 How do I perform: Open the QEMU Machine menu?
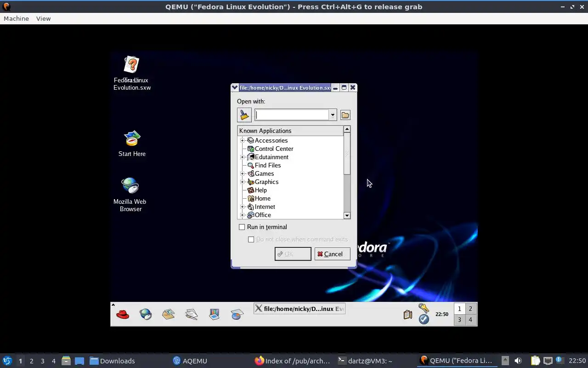point(16,18)
